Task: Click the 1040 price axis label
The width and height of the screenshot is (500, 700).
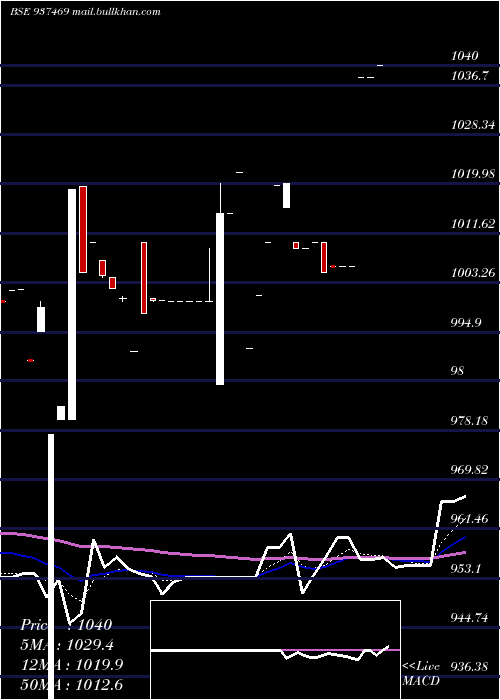Action: pos(465,56)
